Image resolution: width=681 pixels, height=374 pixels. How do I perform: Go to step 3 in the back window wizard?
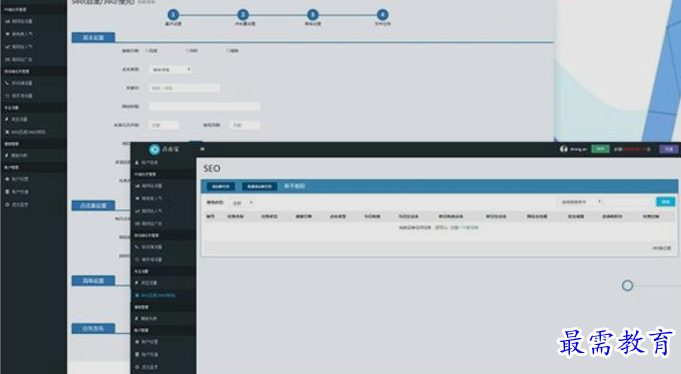pyautogui.click(x=313, y=15)
